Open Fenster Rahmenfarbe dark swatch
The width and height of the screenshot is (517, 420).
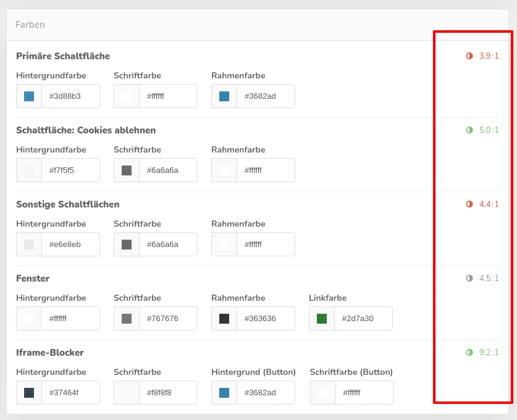(x=224, y=319)
